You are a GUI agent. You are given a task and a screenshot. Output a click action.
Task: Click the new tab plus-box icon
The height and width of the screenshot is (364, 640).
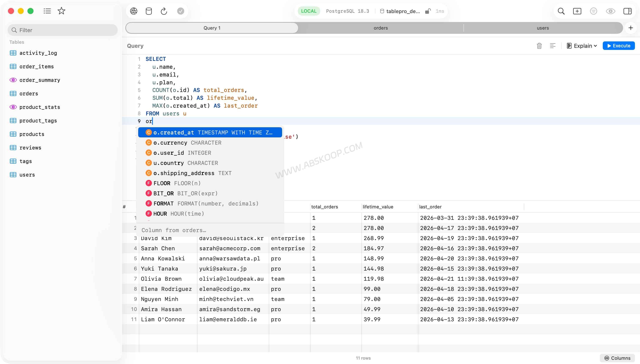tap(577, 11)
